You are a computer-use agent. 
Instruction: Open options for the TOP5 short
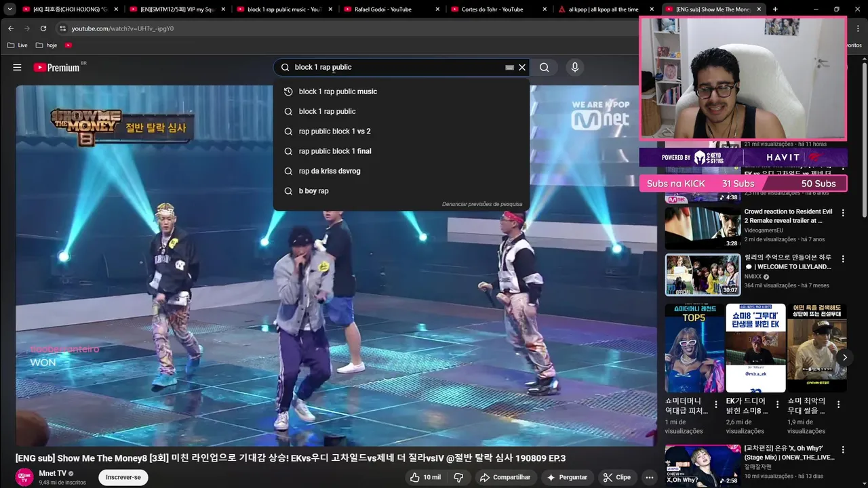[x=716, y=405]
